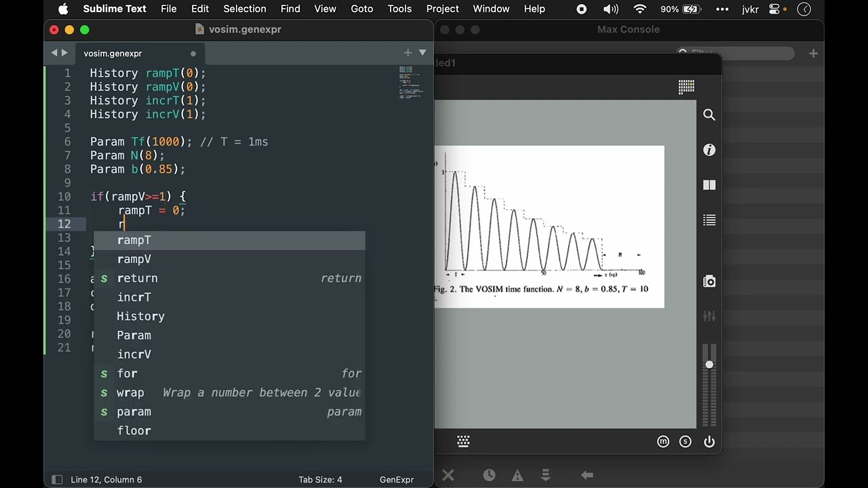
Task: Toggle the Sublime Text side bar icon
Action: (x=57, y=479)
